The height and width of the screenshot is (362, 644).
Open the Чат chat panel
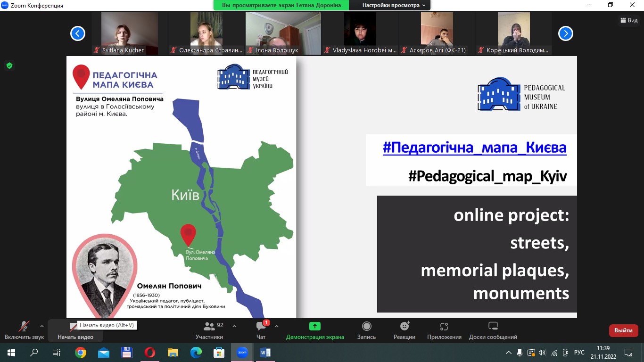coord(261,330)
